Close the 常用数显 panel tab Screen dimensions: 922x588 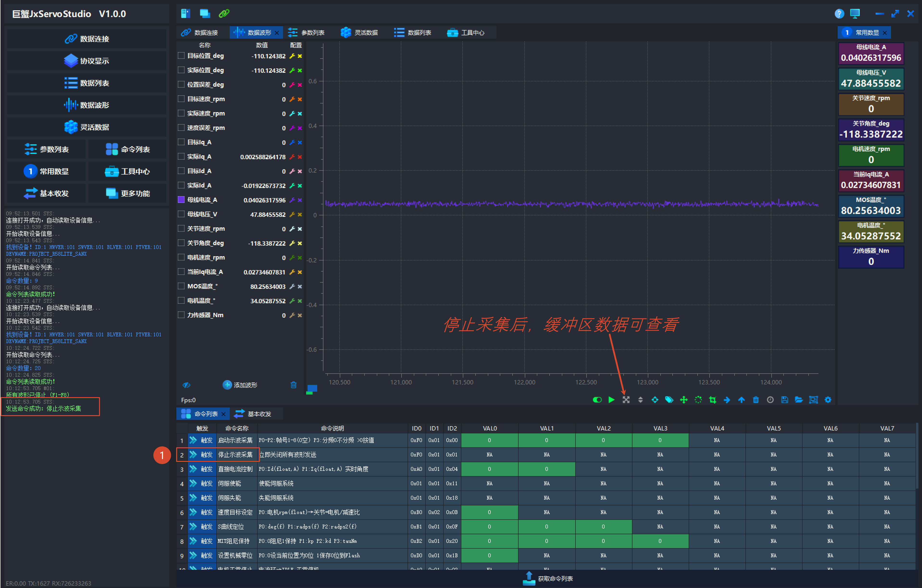pyautogui.click(x=885, y=33)
